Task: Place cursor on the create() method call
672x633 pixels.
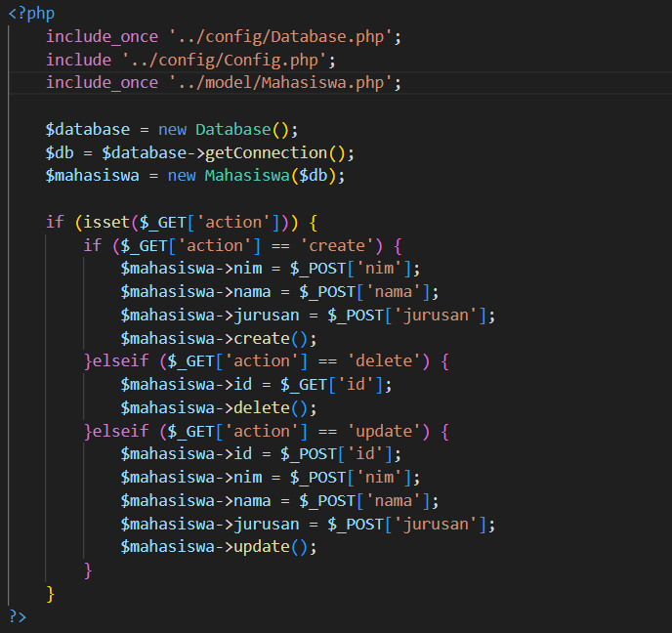Action: 262,338
